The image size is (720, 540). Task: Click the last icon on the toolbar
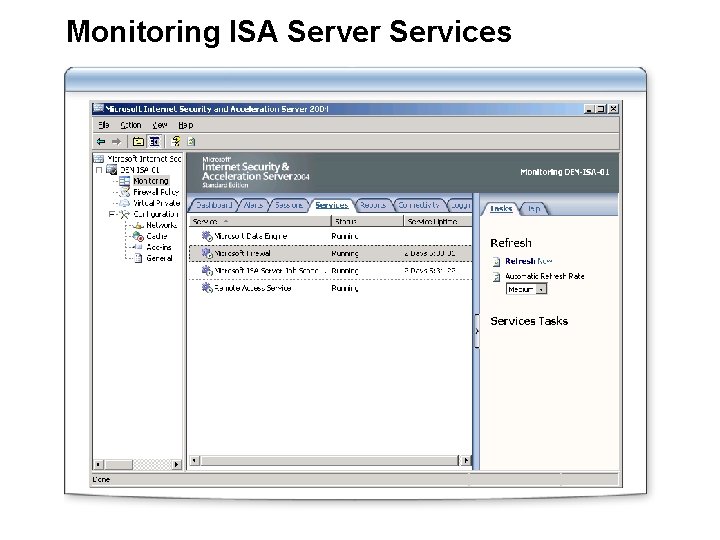coord(191,142)
